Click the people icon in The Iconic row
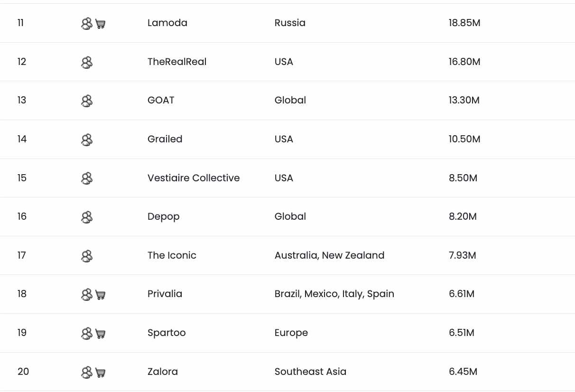 pos(86,256)
